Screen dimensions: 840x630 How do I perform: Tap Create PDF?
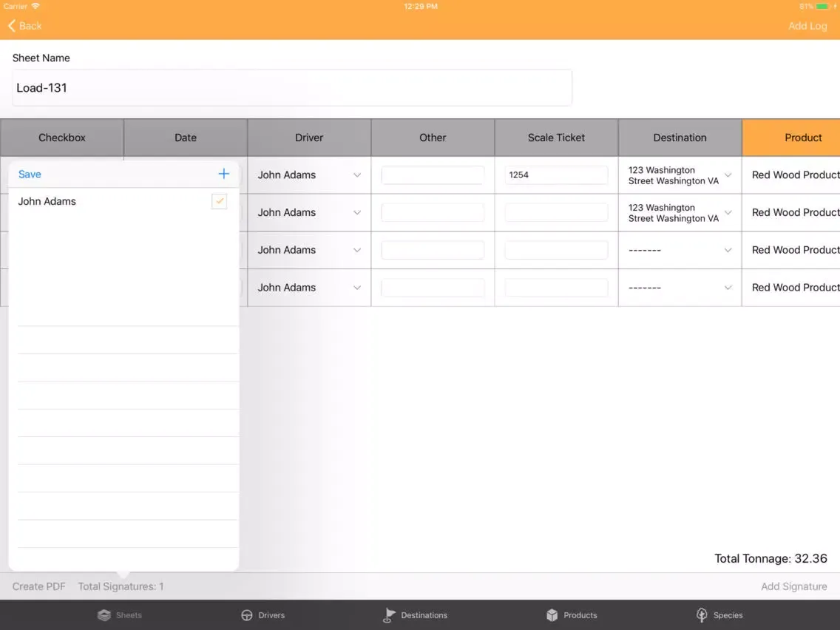click(39, 586)
